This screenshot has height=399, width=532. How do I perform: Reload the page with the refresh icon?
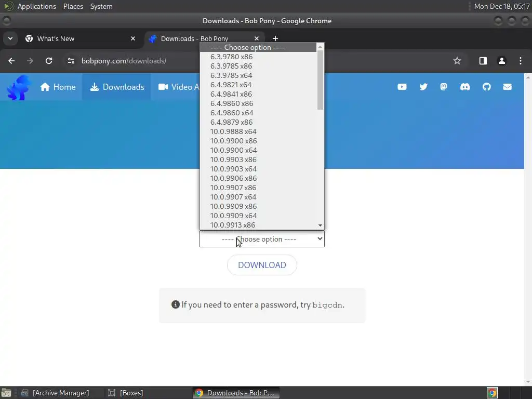49,61
